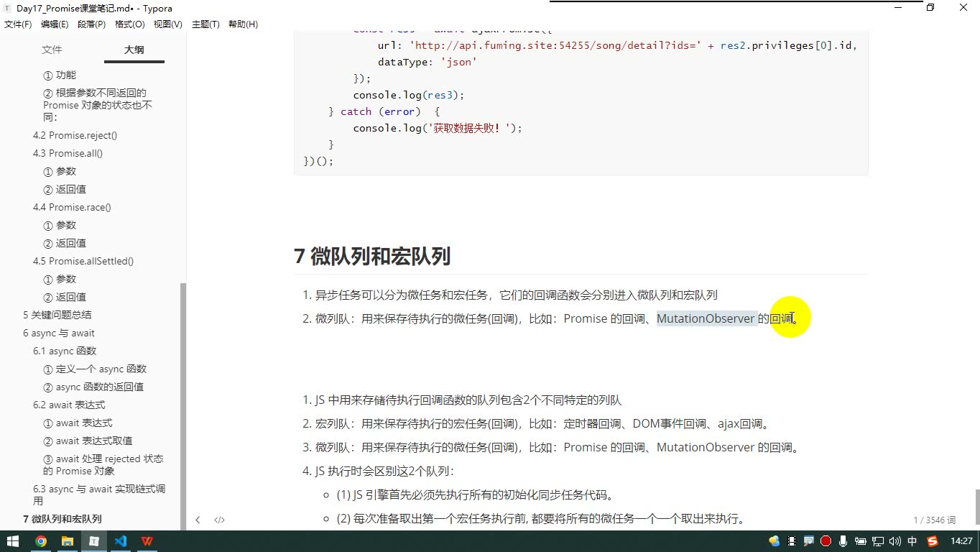The image size is (980, 552).
Task: Click the battery status tray icon
Action: click(860, 541)
